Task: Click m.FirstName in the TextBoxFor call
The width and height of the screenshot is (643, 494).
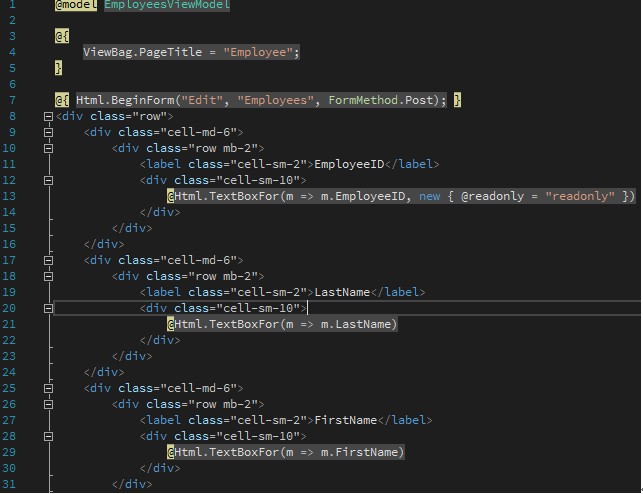Action: (x=359, y=452)
